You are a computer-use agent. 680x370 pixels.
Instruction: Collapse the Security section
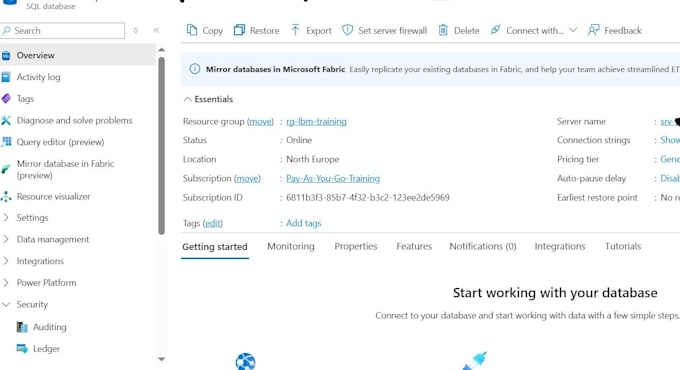6,305
